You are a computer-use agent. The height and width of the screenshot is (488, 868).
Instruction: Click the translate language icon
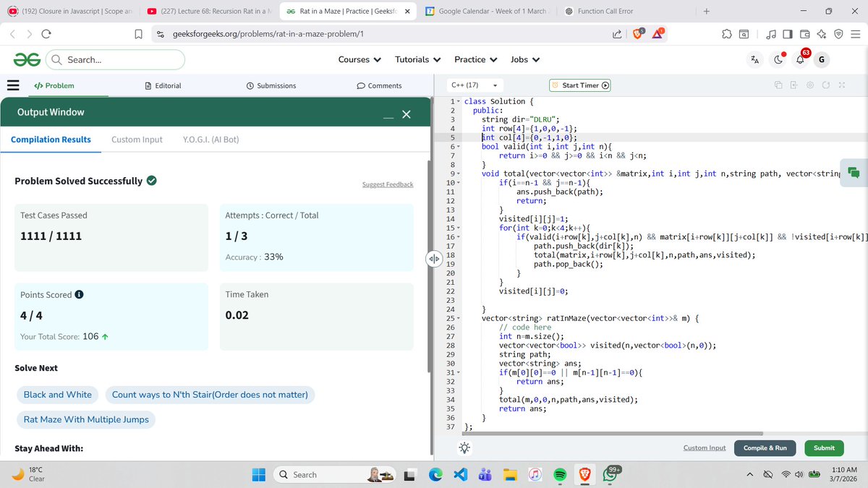click(754, 59)
